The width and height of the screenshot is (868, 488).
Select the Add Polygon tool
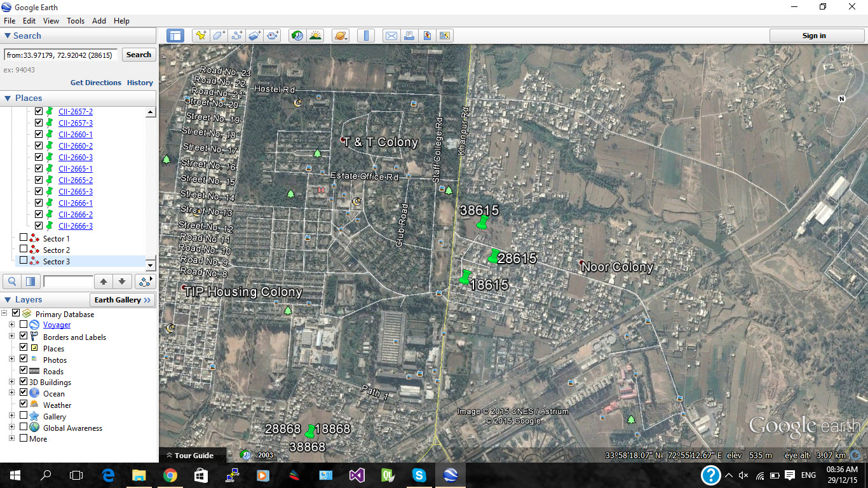219,36
